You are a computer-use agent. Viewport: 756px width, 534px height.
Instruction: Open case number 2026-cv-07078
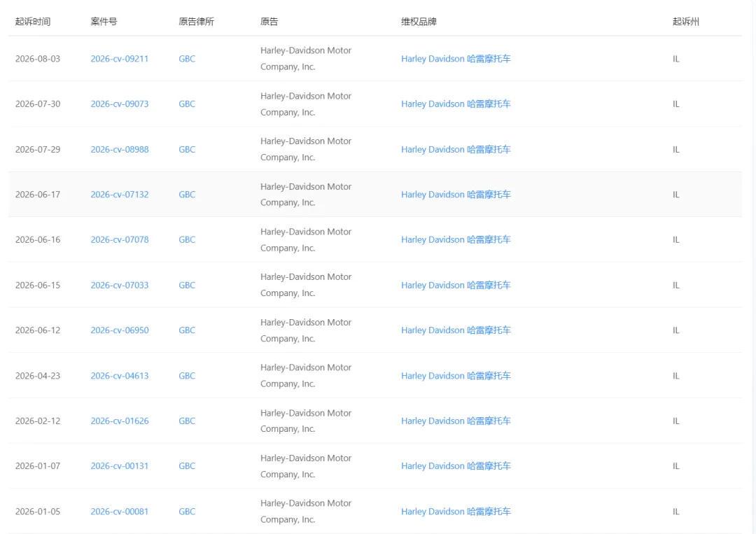click(x=120, y=239)
